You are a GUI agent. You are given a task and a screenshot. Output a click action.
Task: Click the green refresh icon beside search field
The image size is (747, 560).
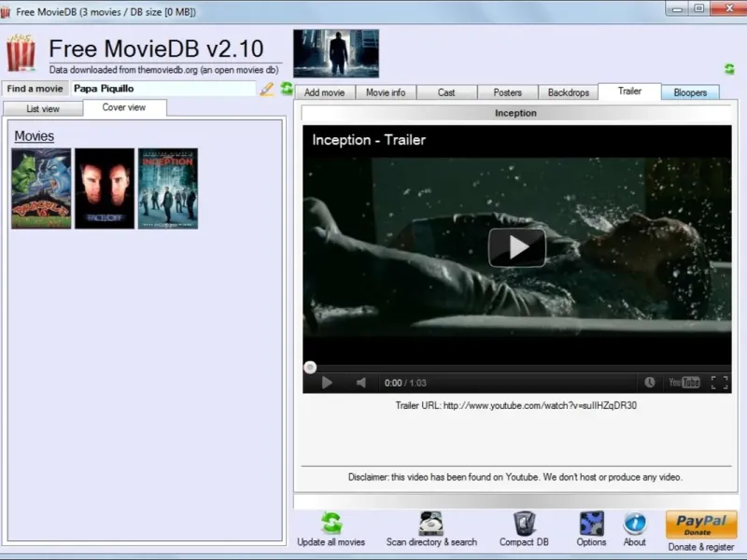click(287, 88)
